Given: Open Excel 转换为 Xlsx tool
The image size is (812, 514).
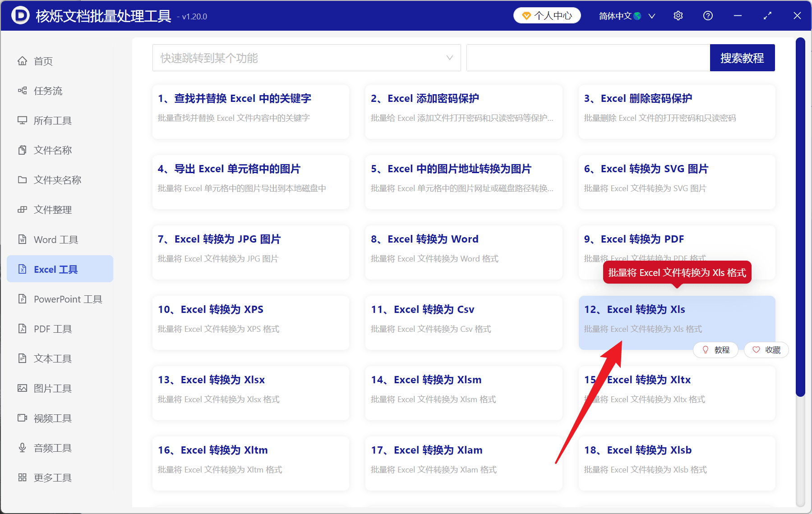Looking at the screenshot, I should pyautogui.click(x=251, y=393).
